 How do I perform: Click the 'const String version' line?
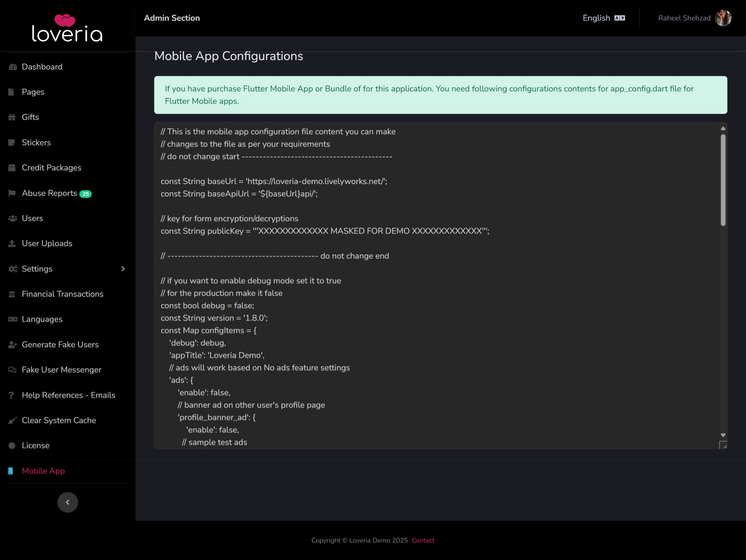(x=214, y=318)
